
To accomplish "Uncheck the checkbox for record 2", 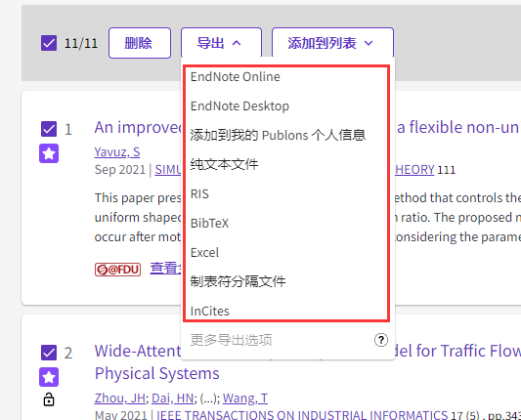I will pyautogui.click(x=49, y=353).
